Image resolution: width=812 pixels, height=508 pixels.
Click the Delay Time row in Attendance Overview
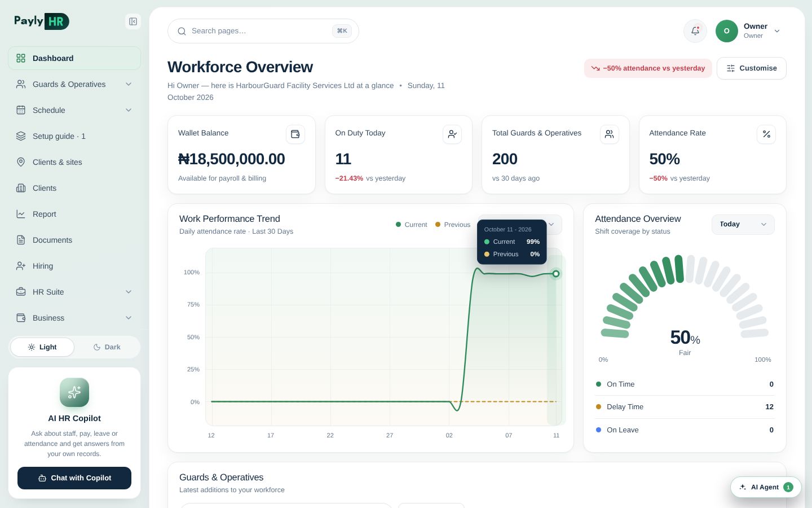tap(685, 407)
